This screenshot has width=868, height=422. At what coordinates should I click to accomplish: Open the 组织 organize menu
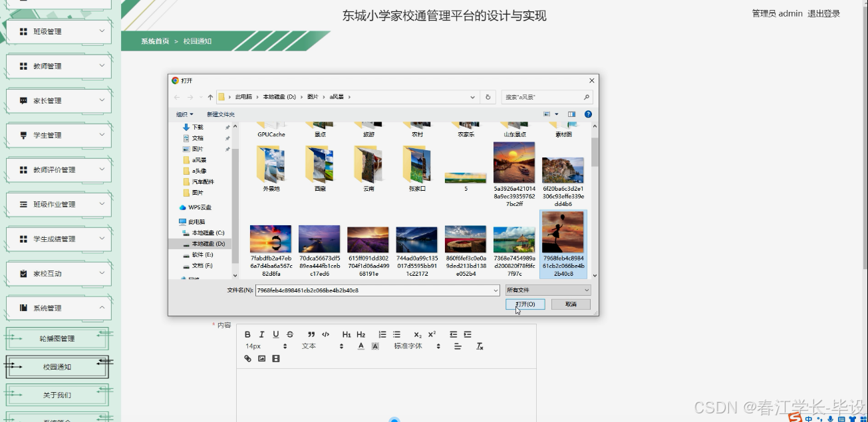184,114
